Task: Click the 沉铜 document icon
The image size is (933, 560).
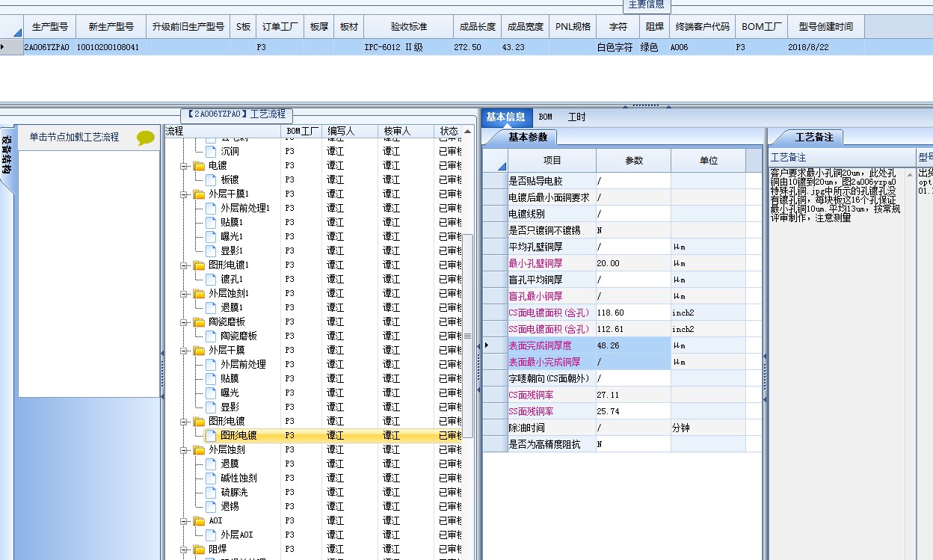Action: [x=211, y=151]
